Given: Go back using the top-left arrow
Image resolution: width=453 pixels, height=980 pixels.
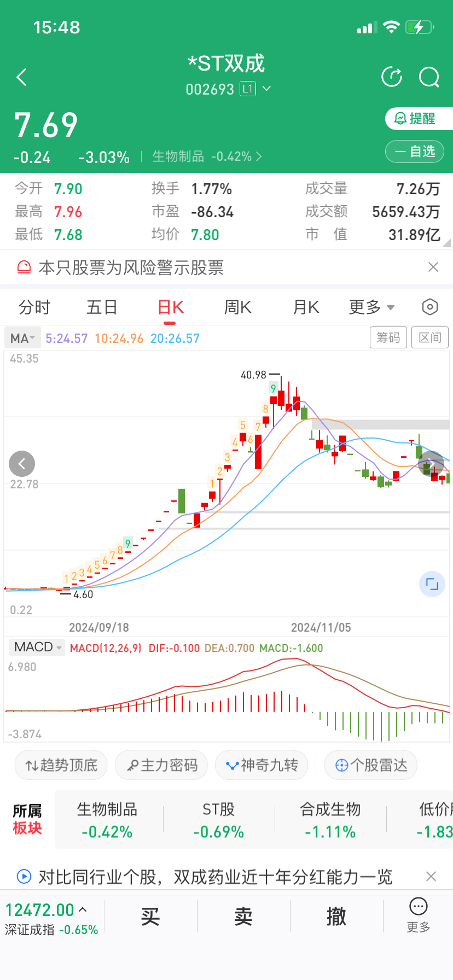Looking at the screenshot, I should 22,77.
